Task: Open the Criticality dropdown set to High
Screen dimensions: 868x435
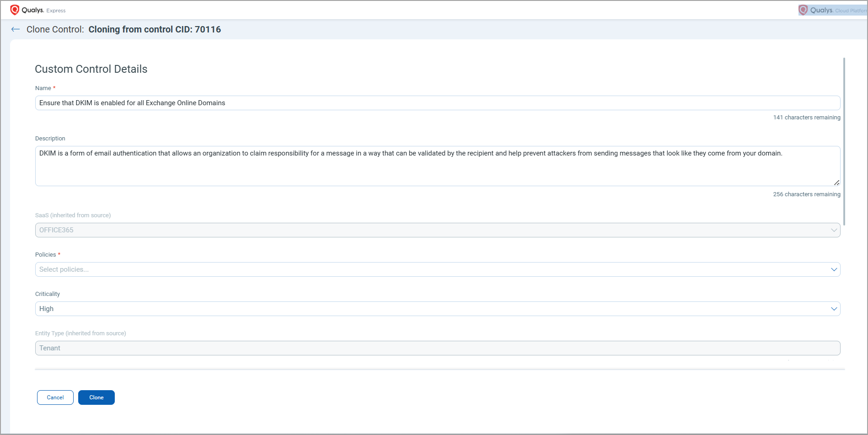Action: click(438, 309)
